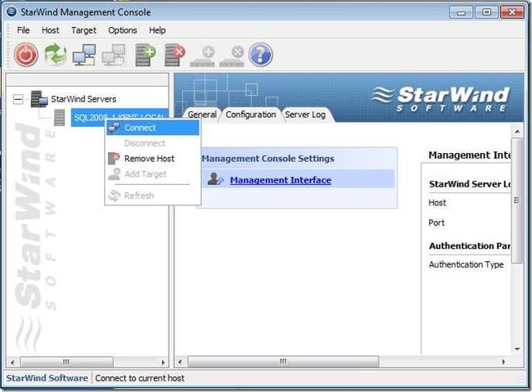
Task: Choose Remove Host in the context menu
Action: 153,159
